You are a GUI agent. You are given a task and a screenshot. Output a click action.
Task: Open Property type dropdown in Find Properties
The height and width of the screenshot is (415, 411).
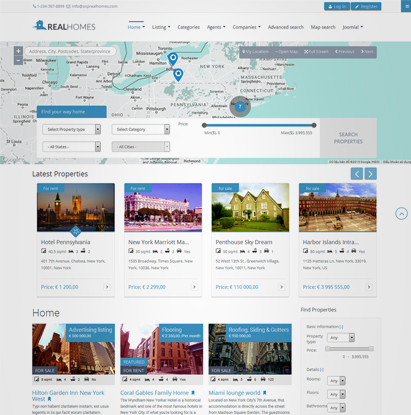tap(341, 338)
